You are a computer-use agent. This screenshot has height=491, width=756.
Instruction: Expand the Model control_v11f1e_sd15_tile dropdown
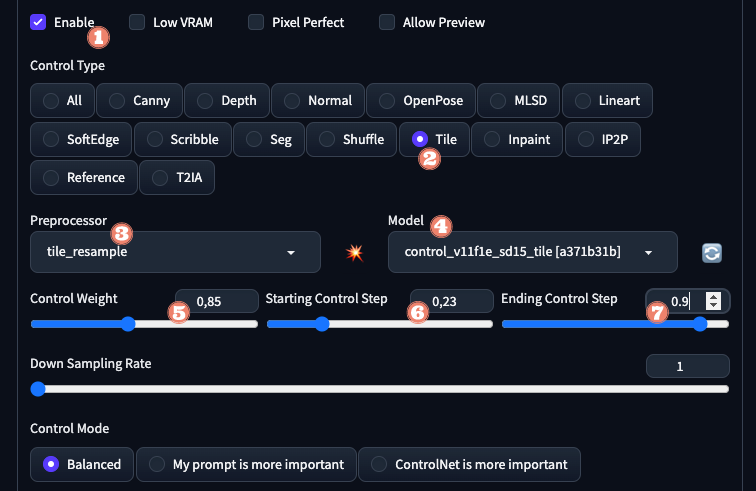point(532,253)
